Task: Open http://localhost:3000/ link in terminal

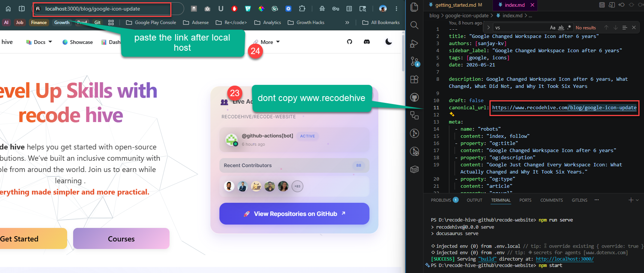Action: tap(564, 259)
